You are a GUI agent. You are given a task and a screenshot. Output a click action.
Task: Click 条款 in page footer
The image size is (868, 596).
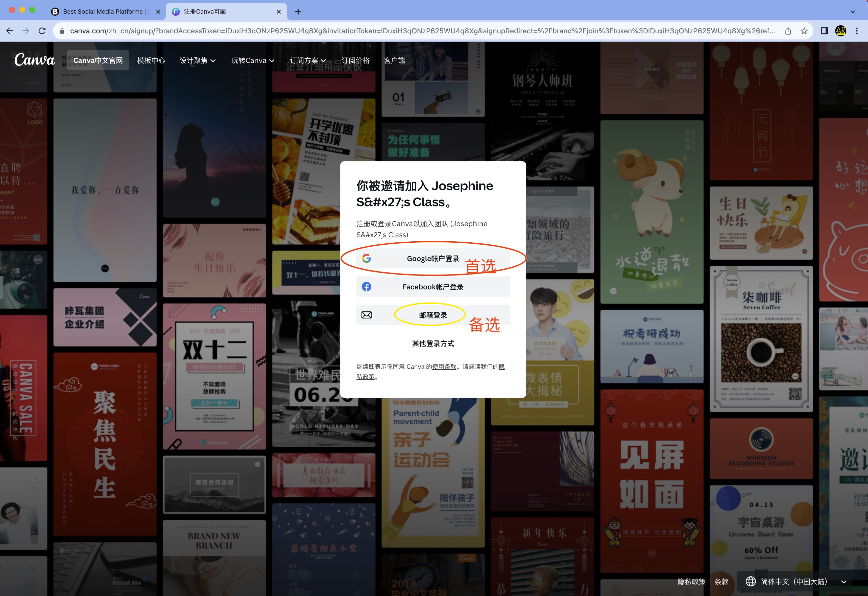(x=721, y=581)
